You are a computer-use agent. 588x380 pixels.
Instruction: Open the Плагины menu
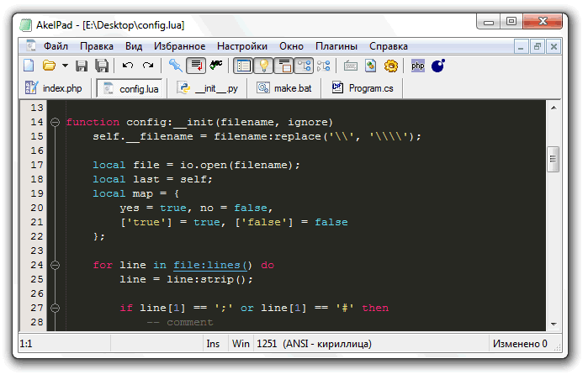(x=336, y=46)
